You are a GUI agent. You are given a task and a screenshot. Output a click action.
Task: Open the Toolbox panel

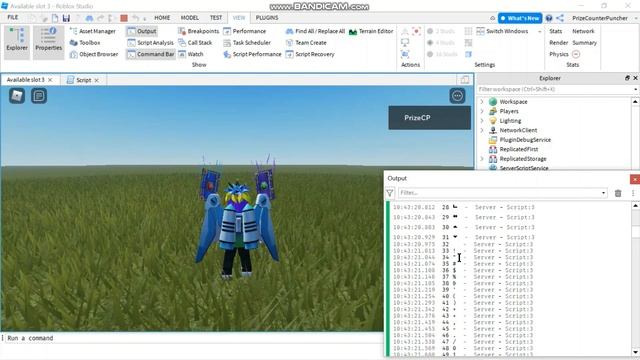point(85,42)
